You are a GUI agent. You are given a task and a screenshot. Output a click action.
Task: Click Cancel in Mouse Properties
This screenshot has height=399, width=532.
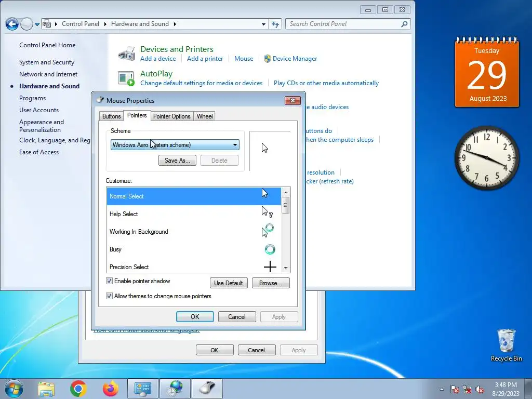pyautogui.click(x=237, y=317)
